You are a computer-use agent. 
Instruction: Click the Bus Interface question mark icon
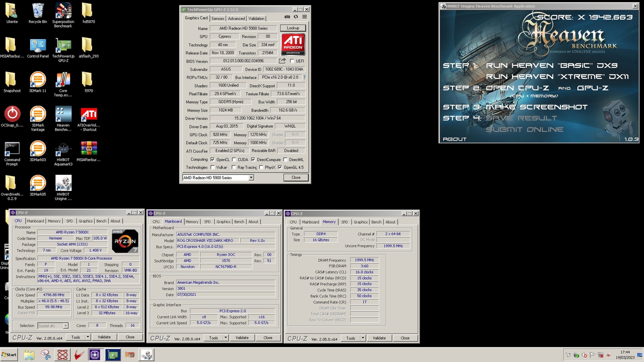pos(304,77)
